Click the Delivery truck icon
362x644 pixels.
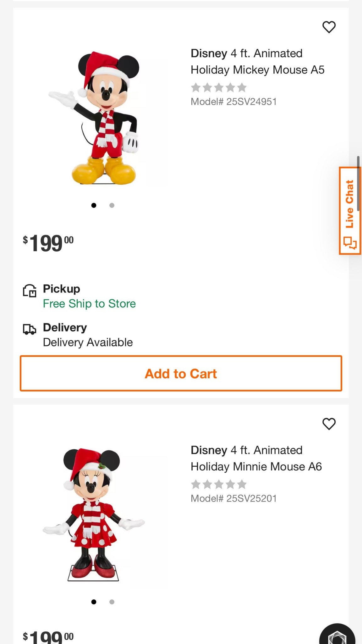[30, 329]
